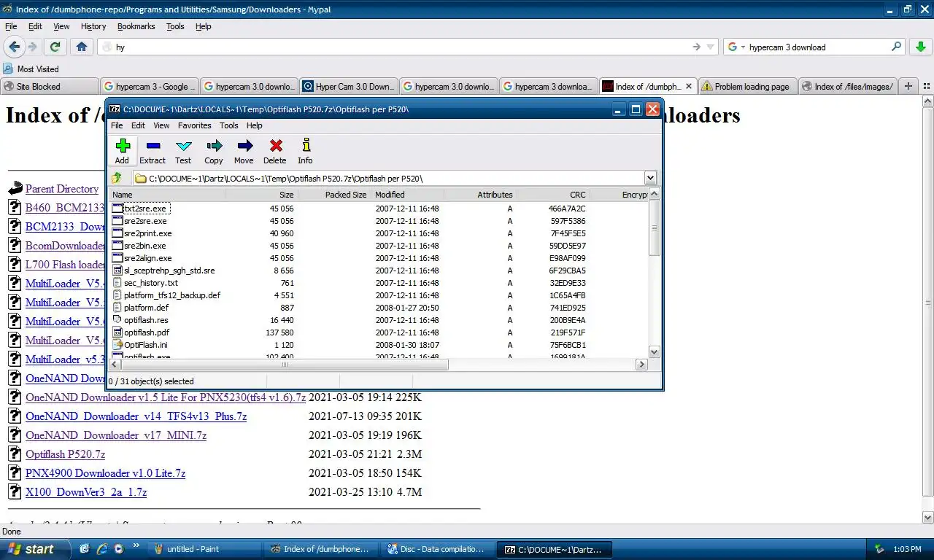
Task: Switch to the Hyper Cam 3.0 Down... tab
Action: [348, 86]
